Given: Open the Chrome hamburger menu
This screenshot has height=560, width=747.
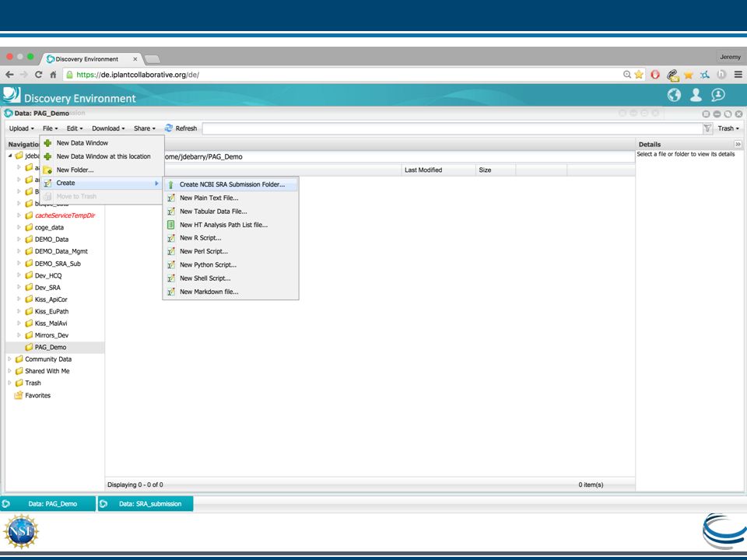Looking at the screenshot, I should pyautogui.click(x=738, y=75).
